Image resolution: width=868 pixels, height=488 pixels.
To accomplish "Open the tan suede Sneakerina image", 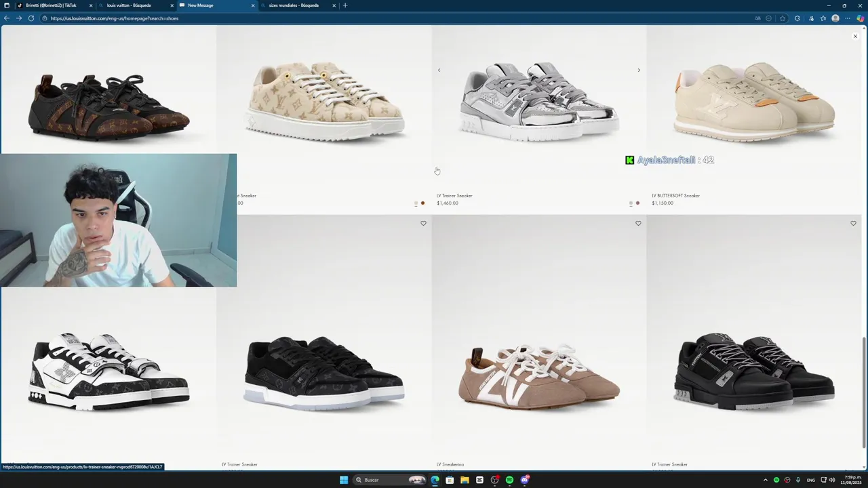I will tap(538, 376).
